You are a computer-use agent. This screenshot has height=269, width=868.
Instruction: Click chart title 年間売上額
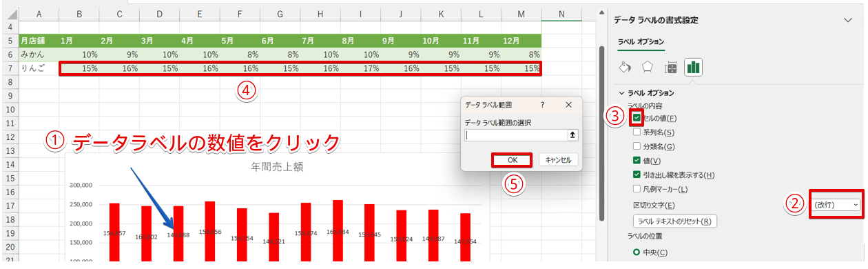278,166
